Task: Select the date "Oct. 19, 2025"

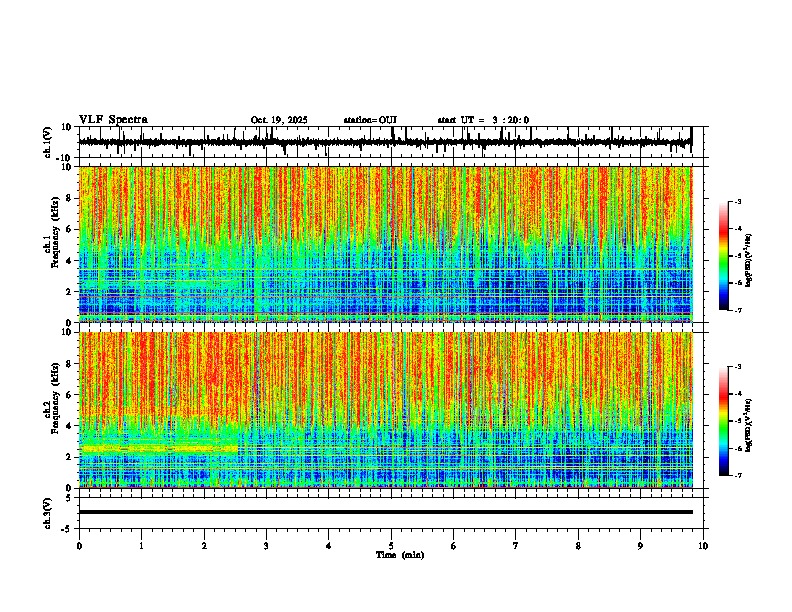Action: [279, 120]
